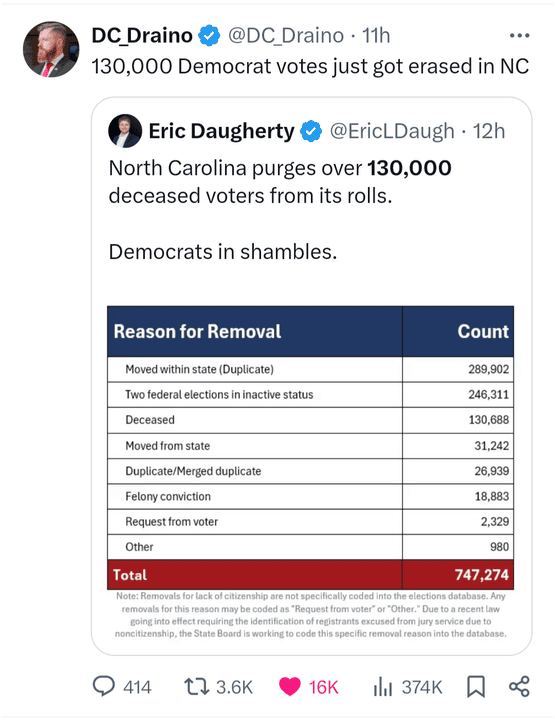Click the share icon
Image resolution: width=555 pixels, height=720 pixels.
pyautogui.click(x=520, y=687)
